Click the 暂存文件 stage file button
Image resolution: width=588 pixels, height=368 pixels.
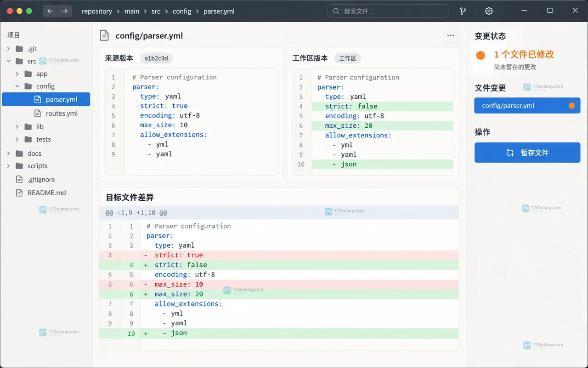pyautogui.click(x=527, y=153)
